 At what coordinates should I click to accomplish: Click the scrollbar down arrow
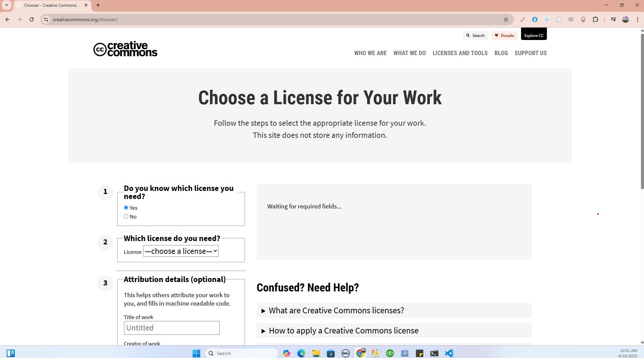(642, 343)
